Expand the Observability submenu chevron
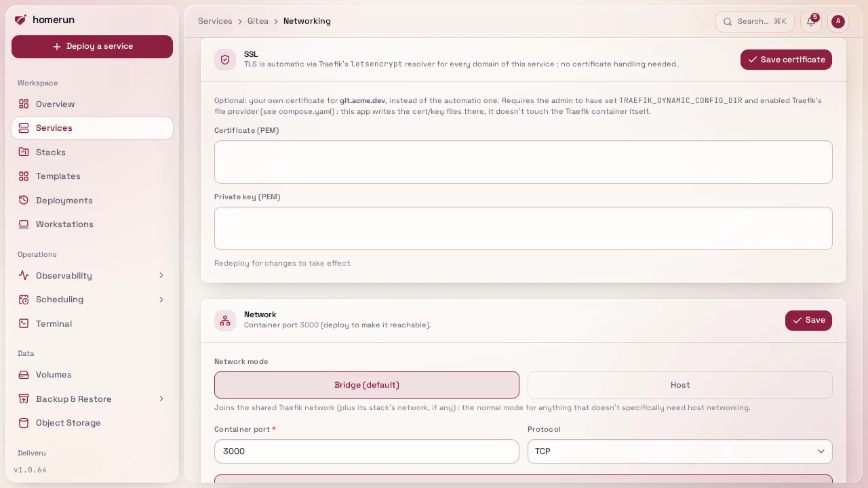Viewport: 868px width, 488px height. 161,276
